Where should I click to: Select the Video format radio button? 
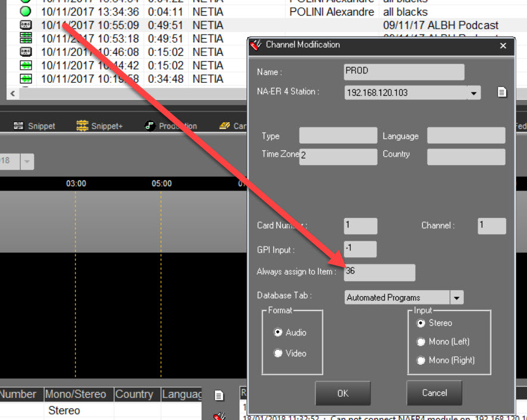pos(278,353)
